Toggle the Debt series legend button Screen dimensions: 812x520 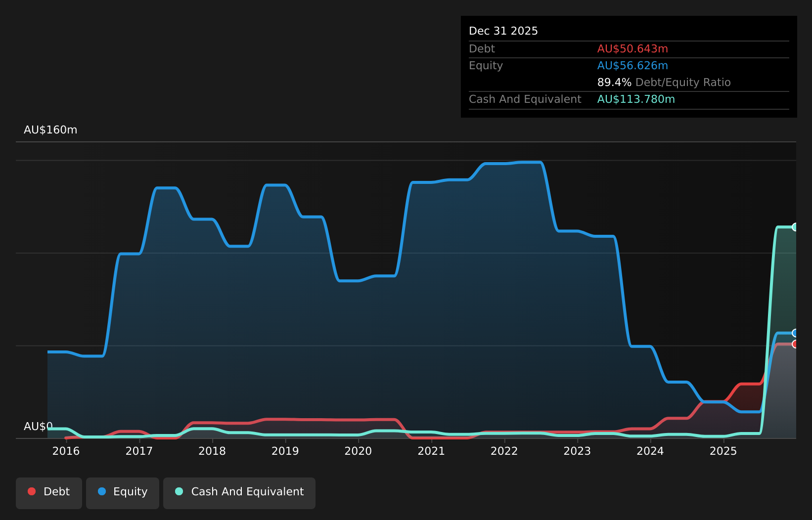pyautogui.click(x=49, y=493)
